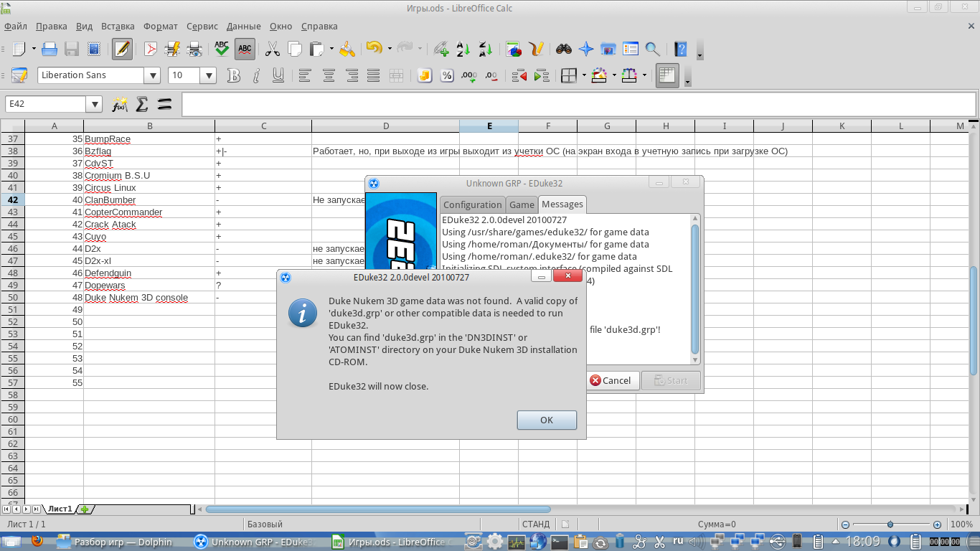Open the Undo history dropdown arrow
Image resolution: width=980 pixels, height=551 pixels.
coord(390,49)
